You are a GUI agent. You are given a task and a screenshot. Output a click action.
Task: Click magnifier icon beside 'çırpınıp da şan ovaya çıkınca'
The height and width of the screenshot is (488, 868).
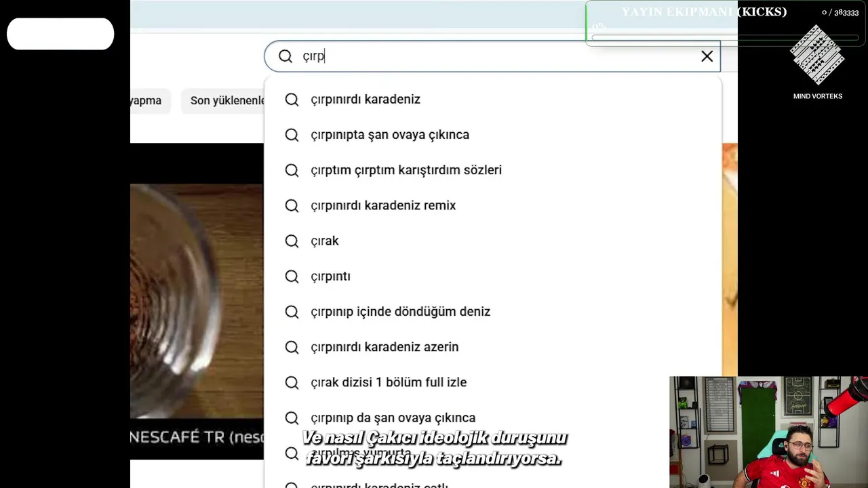point(292,418)
